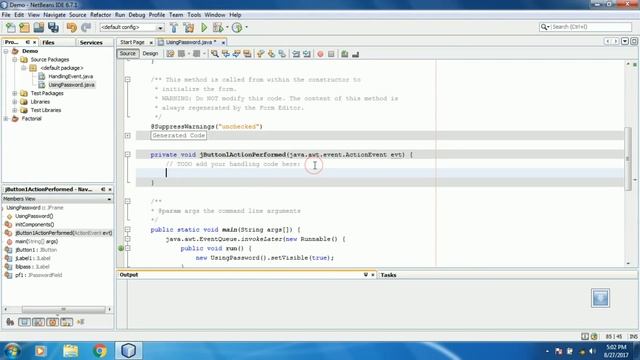Toggle INS insert mode in status bar
This screenshot has width=640, height=360.
(633, 336)
